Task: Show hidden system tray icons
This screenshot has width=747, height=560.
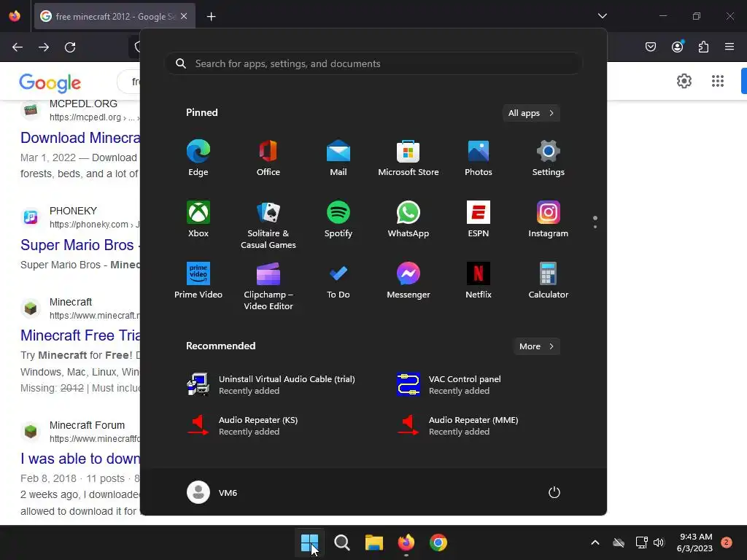Action: [x=595, y=542]
